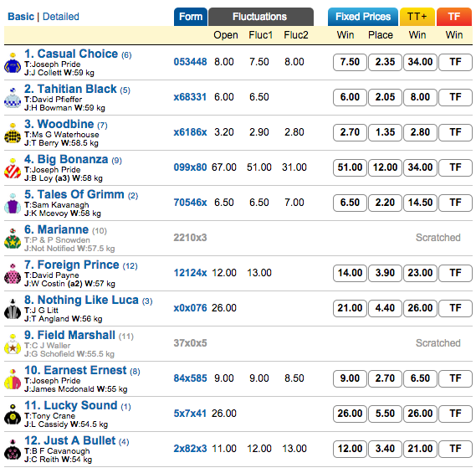Click Just A Bullet TF button
The height and width of the screenshot is (473, 476).
455,449
